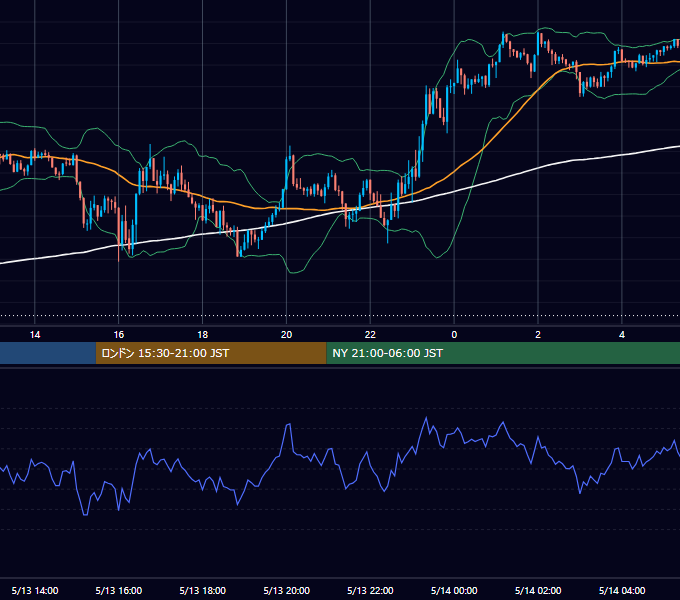Click the 5/14 04:00 date label
The height and width of the screenshot is (600, 680).
coord(622,590)
